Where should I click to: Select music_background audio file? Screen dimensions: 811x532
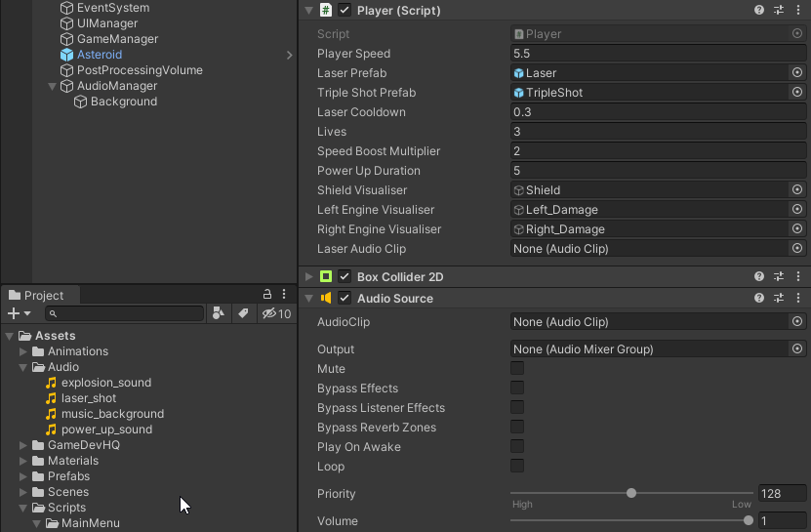pos(113,414)
